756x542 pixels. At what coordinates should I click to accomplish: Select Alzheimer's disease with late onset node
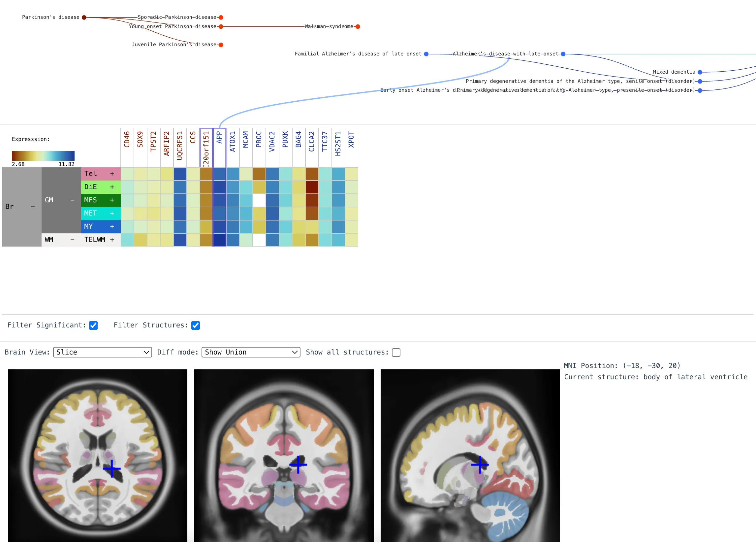(563, 54)
